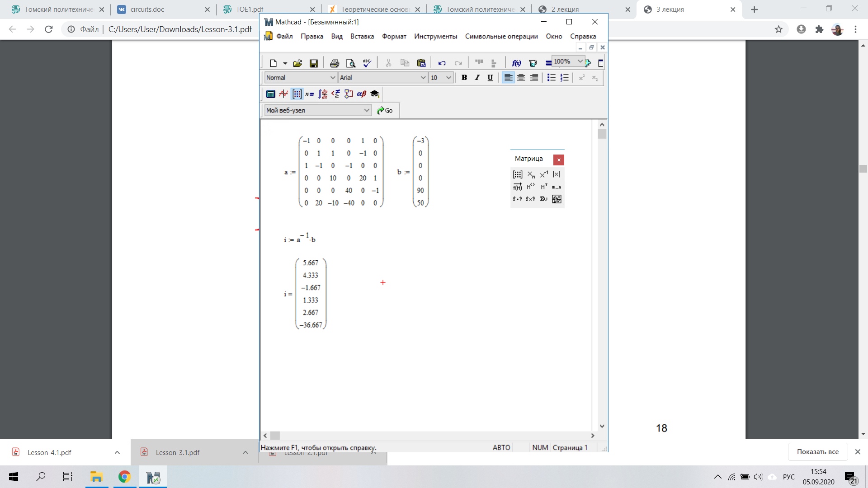Open a file with the folder icon
Screen dimensions: 868x488
coord(297,63)
